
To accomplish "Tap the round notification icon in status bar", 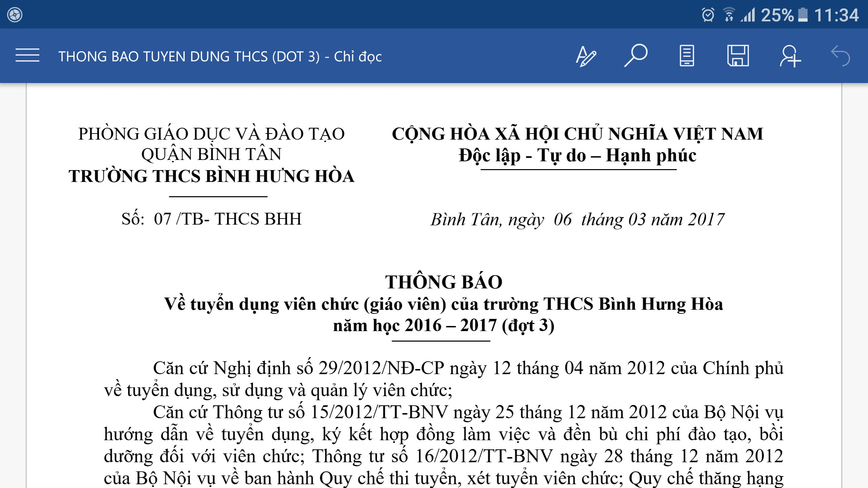I will coord(15,15).
